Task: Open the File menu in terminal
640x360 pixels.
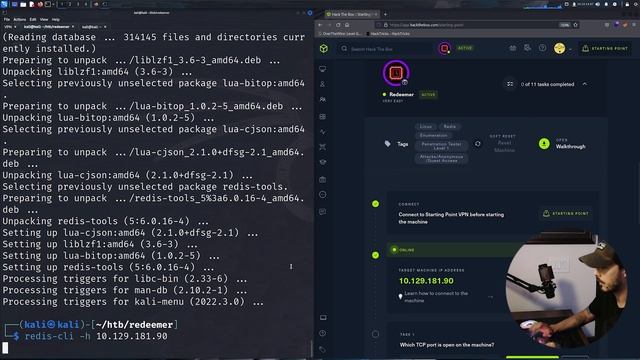Action: pyautogui.click(x=7, y=20)
